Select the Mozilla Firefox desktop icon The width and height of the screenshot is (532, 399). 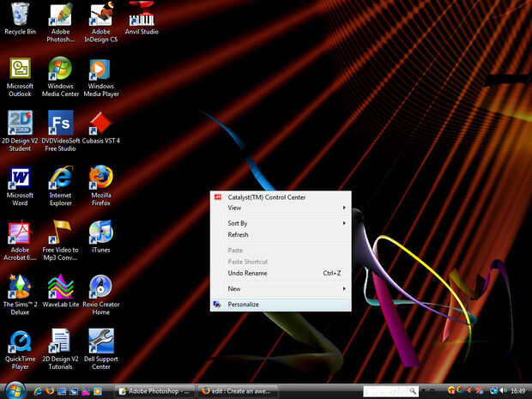(100, 186)
